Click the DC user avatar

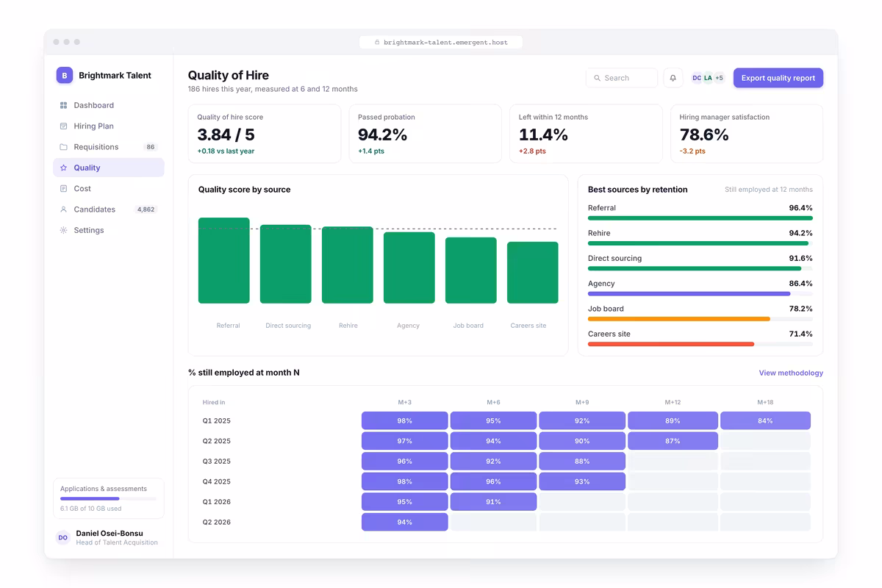pyautogui.click(x=697, y=78)
